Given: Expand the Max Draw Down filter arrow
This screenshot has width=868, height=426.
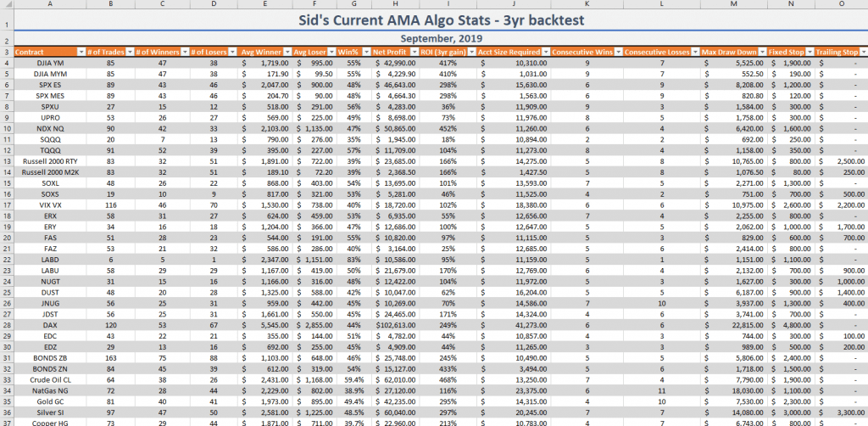Looking at the screenshot, I should [x=761, y=52].
